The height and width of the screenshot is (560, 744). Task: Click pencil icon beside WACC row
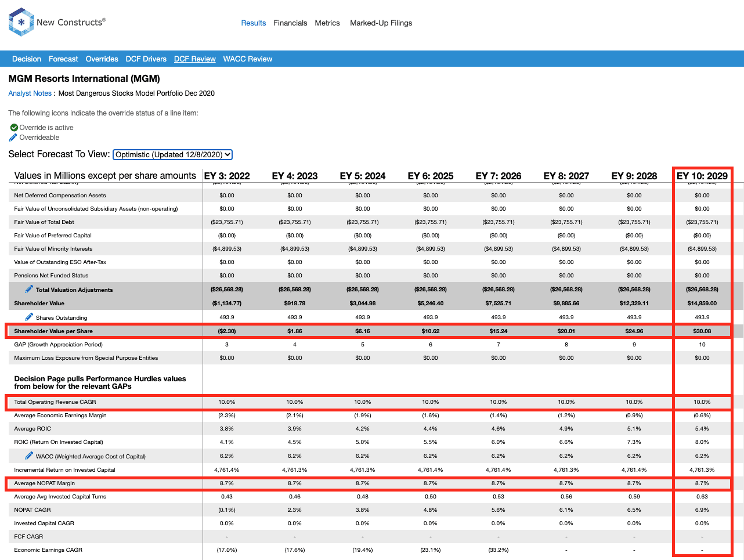[29, 456]
